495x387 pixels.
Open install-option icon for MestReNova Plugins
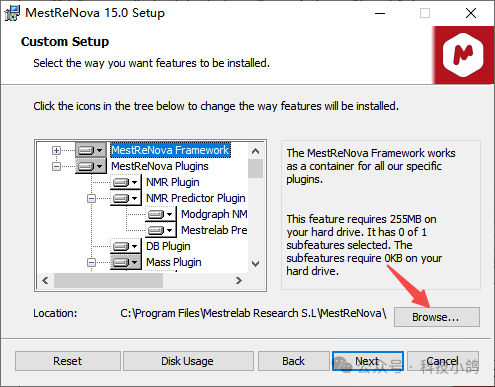point(90,166)
